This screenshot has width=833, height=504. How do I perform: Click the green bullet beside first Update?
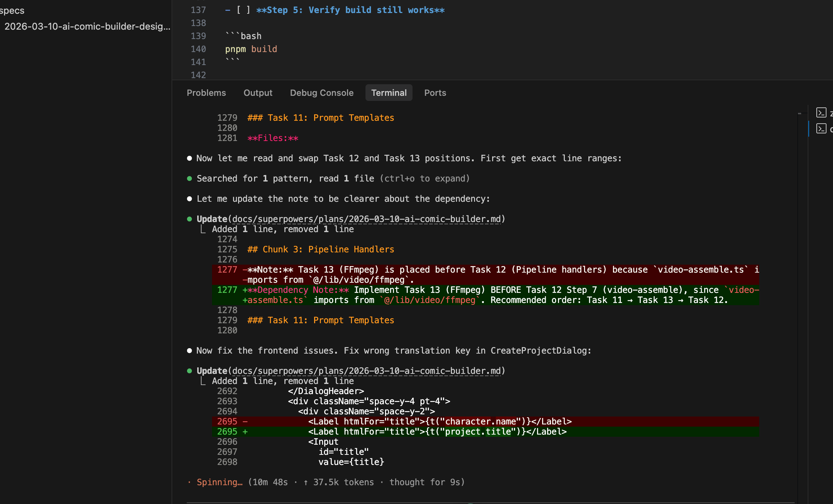point(189,219)
